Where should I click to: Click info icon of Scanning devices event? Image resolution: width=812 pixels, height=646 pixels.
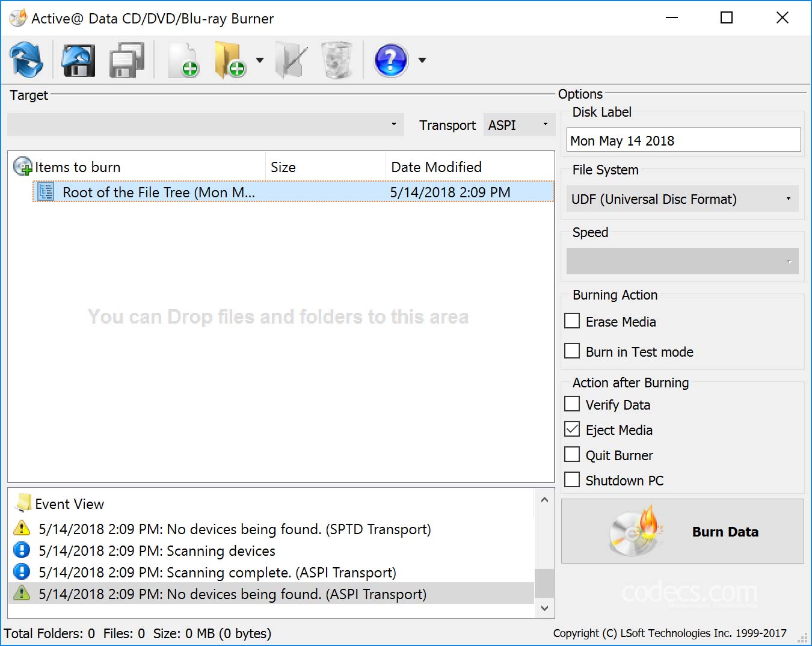pos(22,550)
